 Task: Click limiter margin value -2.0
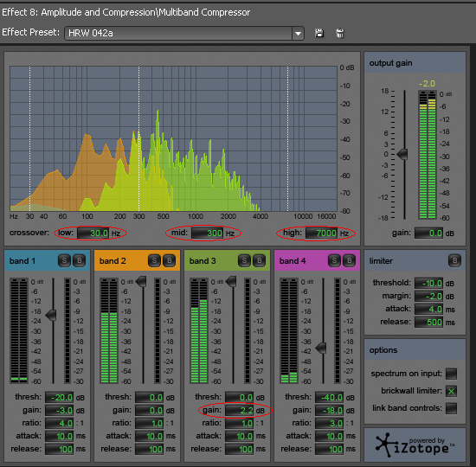pyautogui.click(x=428, y=296)
